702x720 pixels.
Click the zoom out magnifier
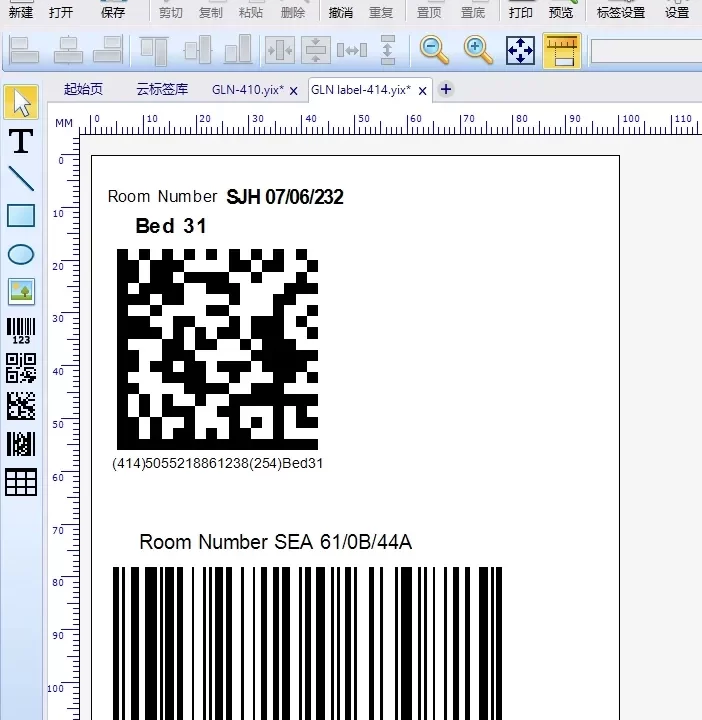(x=434, y=50)
